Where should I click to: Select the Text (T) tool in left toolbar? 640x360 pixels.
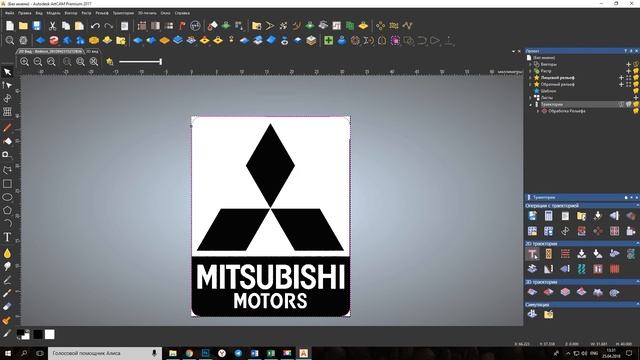[7, 237]
